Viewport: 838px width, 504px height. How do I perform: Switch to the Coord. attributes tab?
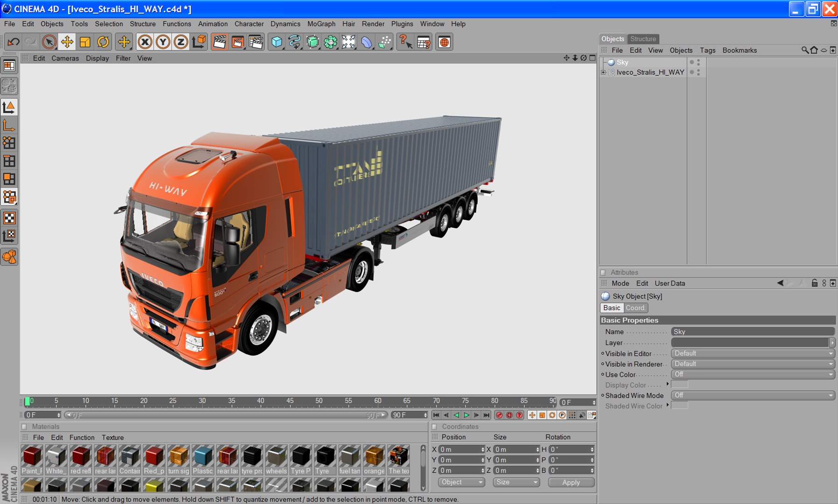(635, 308)
